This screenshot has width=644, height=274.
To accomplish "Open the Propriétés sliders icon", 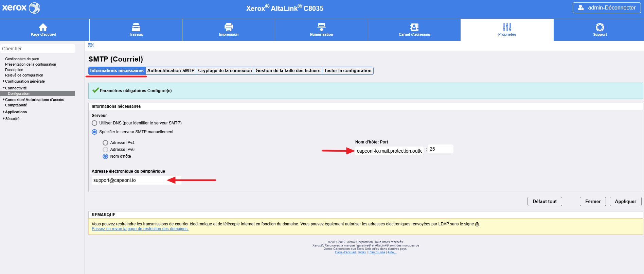I will pyautogui.click(x=507, y=27).
